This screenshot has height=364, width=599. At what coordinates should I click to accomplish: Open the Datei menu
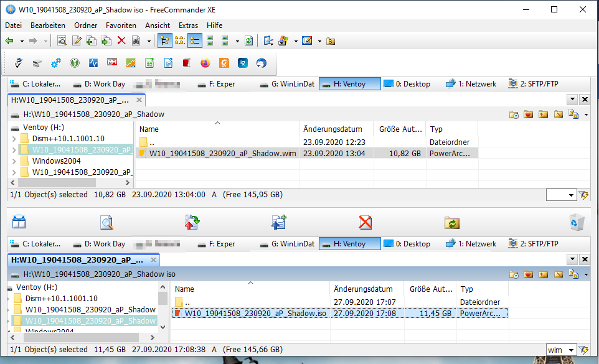pyautogui.click(x=13, y=25)
